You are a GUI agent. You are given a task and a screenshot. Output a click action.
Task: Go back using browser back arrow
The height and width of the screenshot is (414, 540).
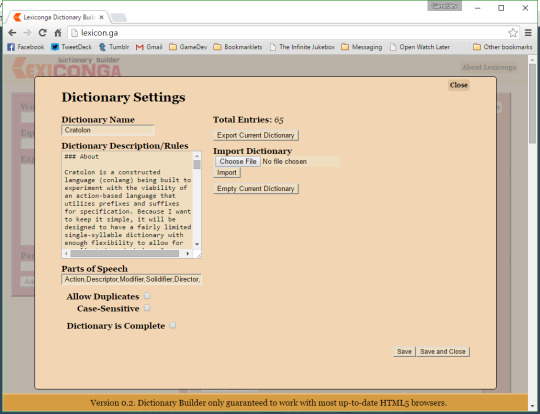coord(12,33)
